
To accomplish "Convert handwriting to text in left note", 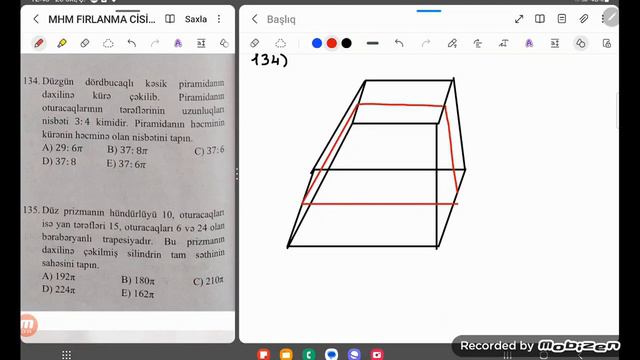I will [178, 43].
